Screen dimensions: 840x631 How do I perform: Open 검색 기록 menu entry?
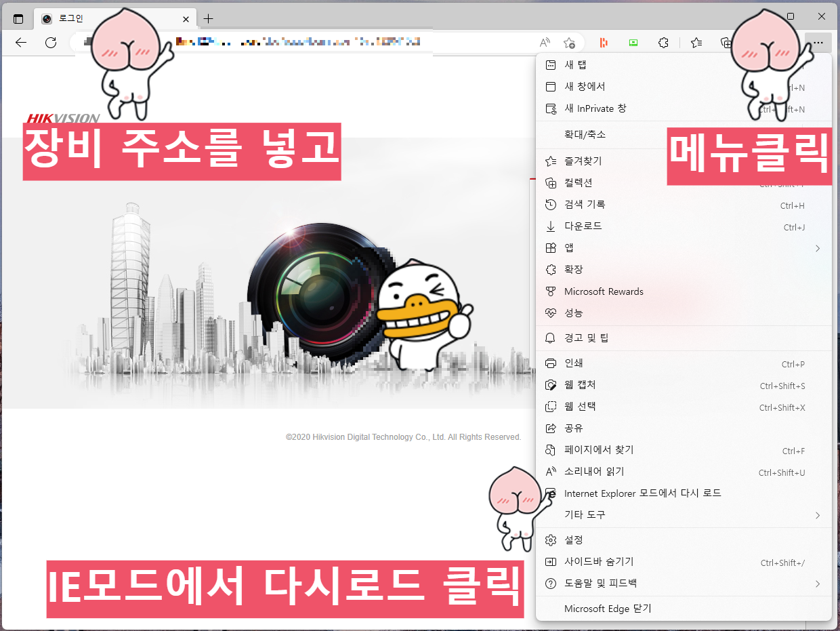pos(684,205)
